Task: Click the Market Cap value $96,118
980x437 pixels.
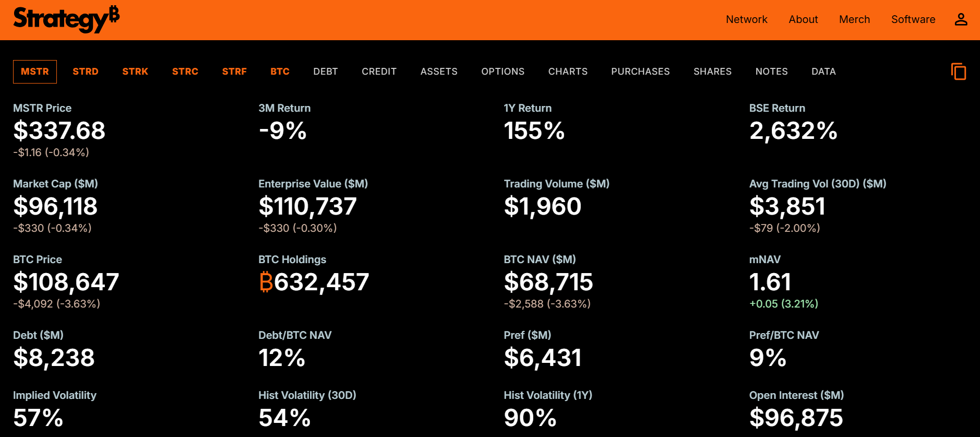Action: point(55,206)
